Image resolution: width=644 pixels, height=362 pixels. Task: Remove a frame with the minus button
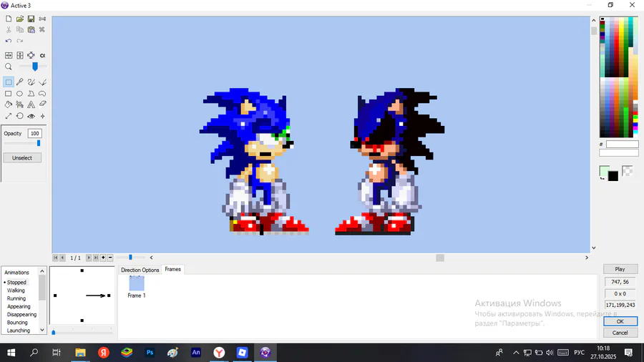[x=110, y=258]
